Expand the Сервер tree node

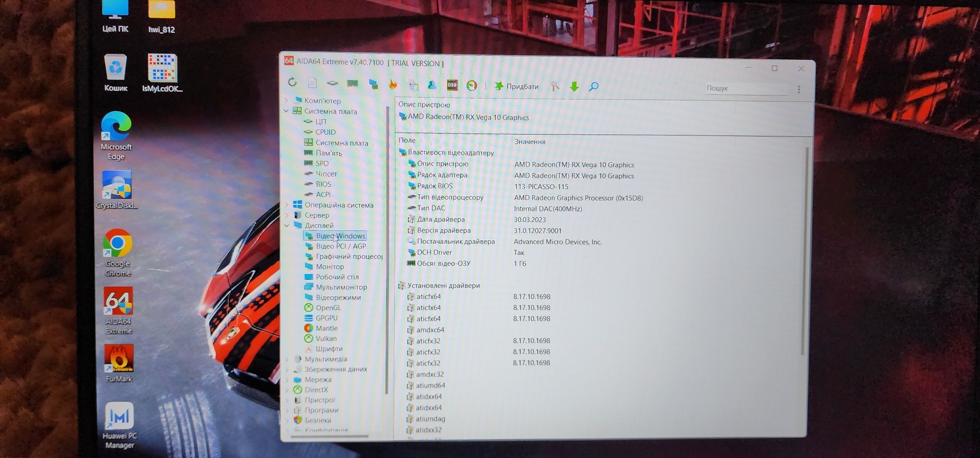[287, 215]
